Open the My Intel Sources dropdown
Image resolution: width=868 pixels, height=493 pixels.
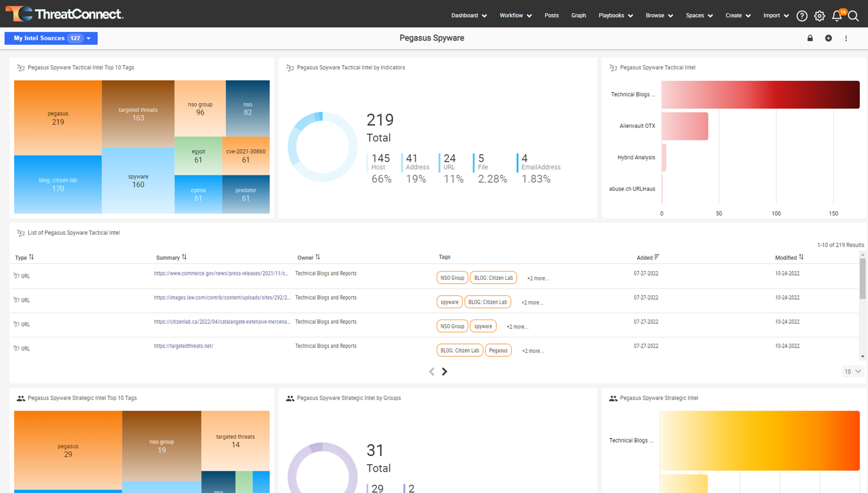(51, 38)
